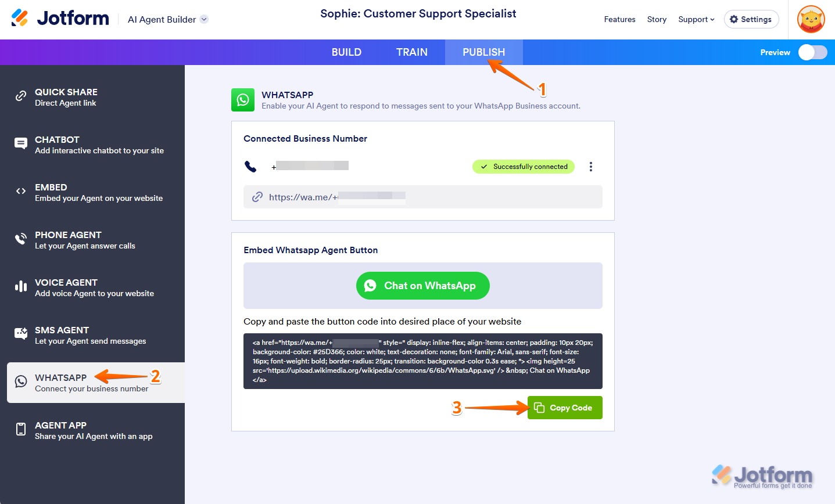Click the Phone Agent icon
The width and height of the screenshot is (835, 504).
pos(21,239)
